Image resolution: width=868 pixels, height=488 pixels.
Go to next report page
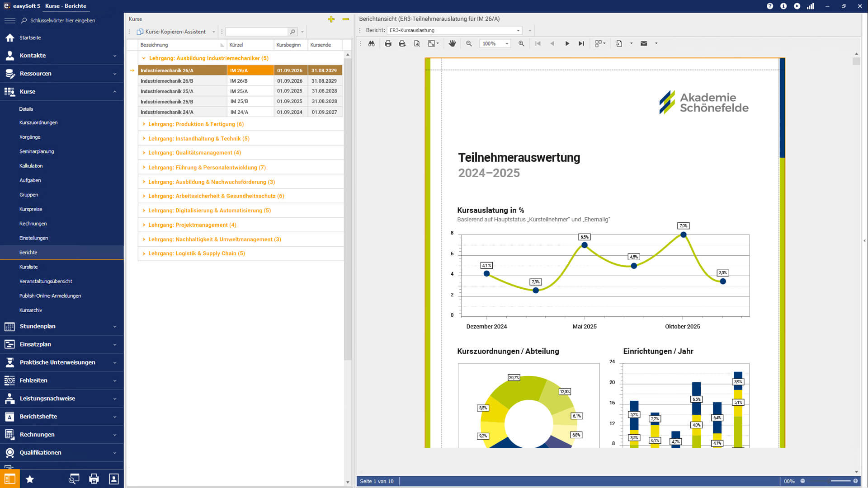tap(567, 43)
